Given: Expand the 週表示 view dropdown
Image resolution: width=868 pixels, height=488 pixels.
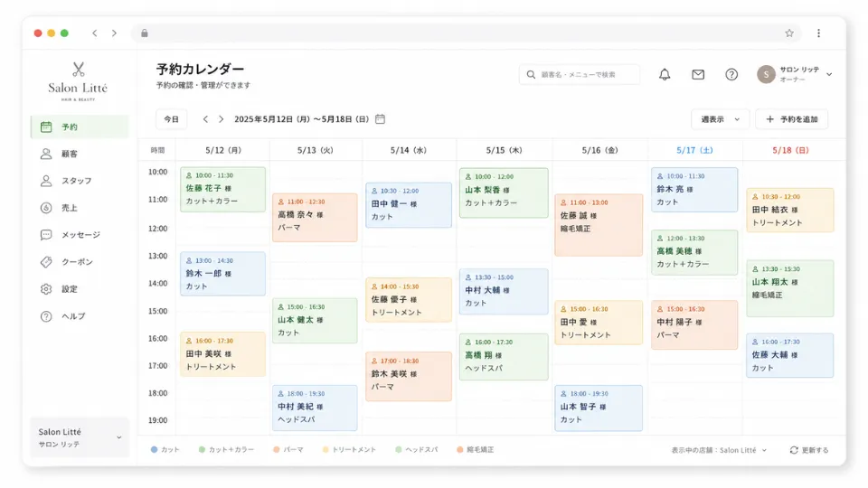Looking at the screenshot, I should tap(720, 119).
